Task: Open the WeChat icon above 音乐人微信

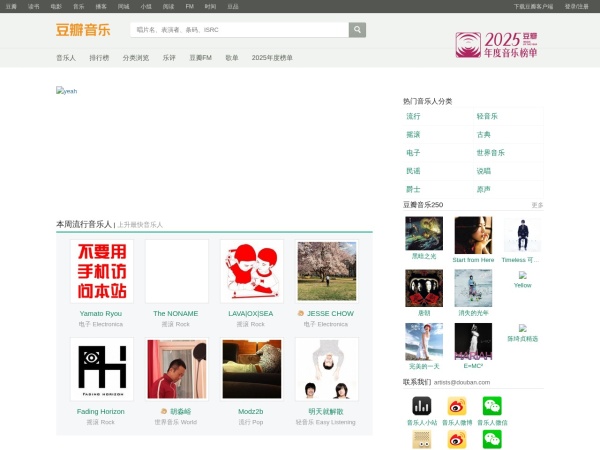Action: [x=492, y=406]
